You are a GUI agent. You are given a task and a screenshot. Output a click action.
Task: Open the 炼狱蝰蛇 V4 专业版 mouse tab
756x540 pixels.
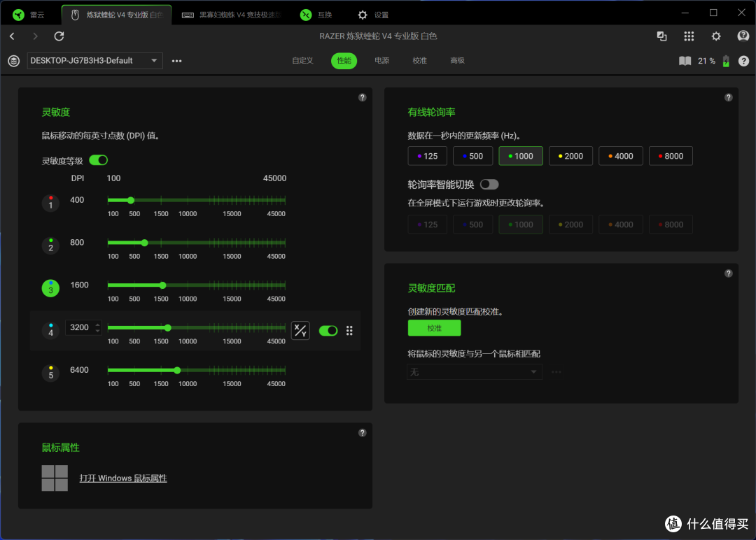point(117,15)
